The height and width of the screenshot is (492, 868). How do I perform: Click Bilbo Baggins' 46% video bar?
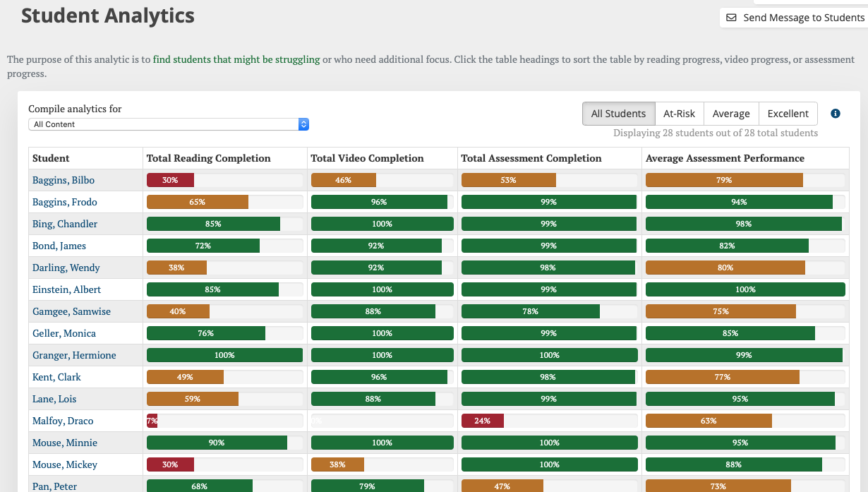(344, 180)
